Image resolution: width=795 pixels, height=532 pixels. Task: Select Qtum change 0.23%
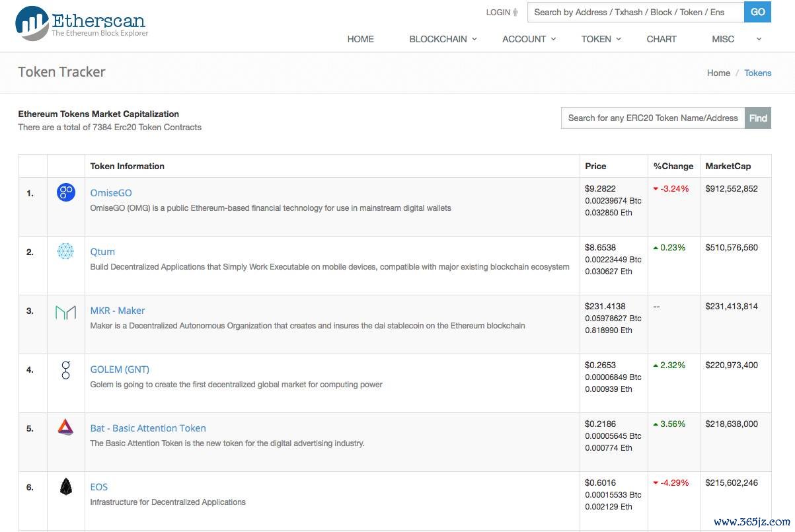point(669,247)
